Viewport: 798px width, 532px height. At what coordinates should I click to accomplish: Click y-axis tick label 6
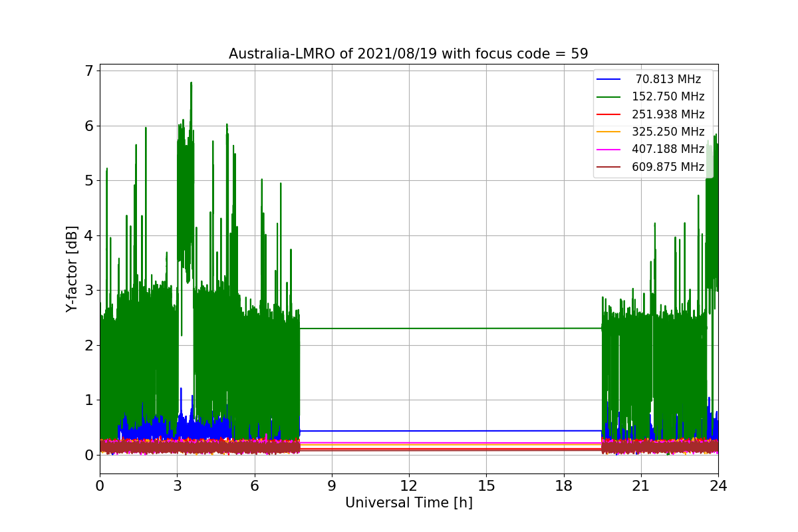click(x=88, y=126)
